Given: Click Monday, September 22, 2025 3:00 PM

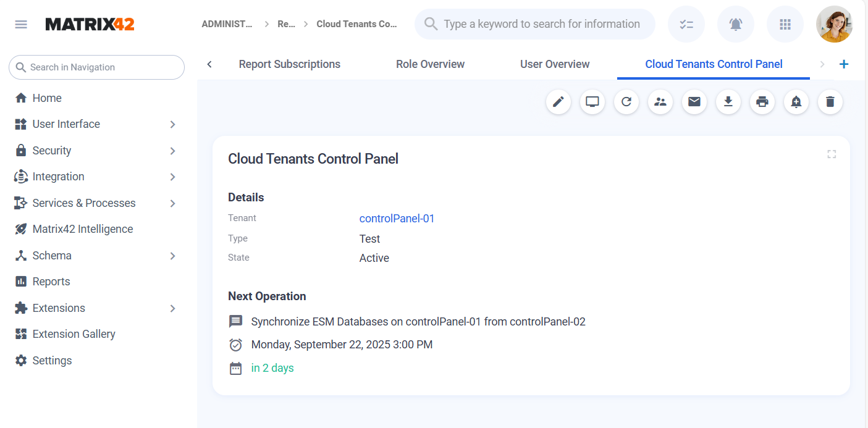Looking at the screenshot, I should click(342, 345).
